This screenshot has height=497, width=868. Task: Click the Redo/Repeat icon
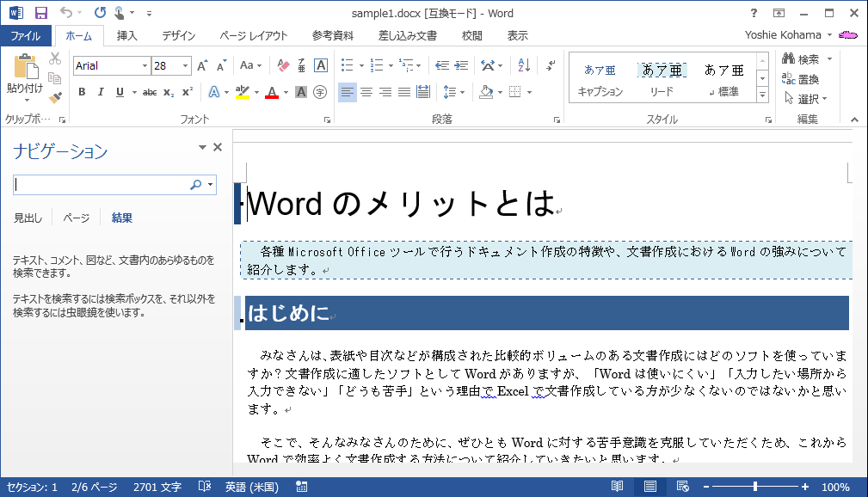coord(100,13)
